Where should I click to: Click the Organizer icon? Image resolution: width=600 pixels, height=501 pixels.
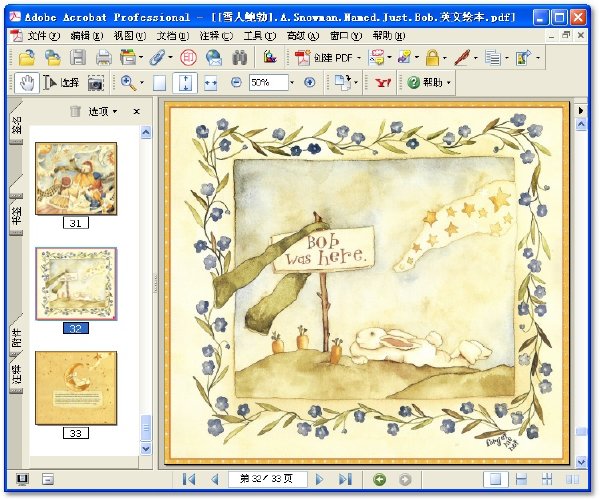coord(128,58)
